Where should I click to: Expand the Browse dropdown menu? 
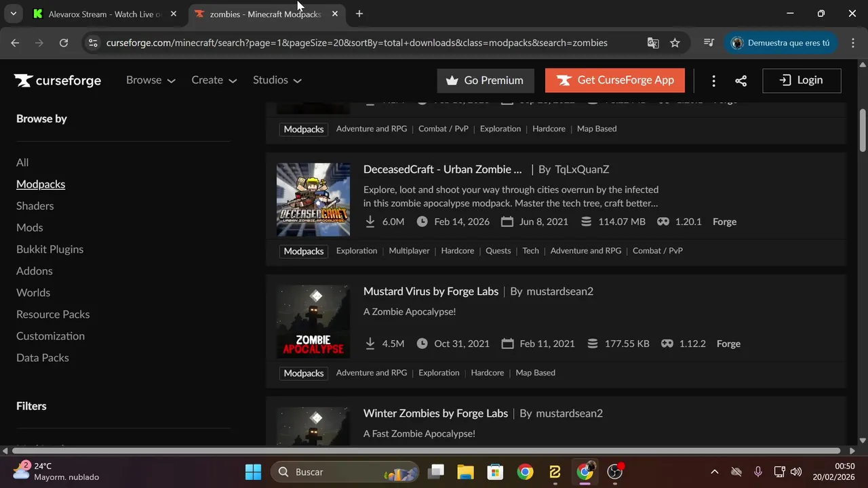pos(151,80)
